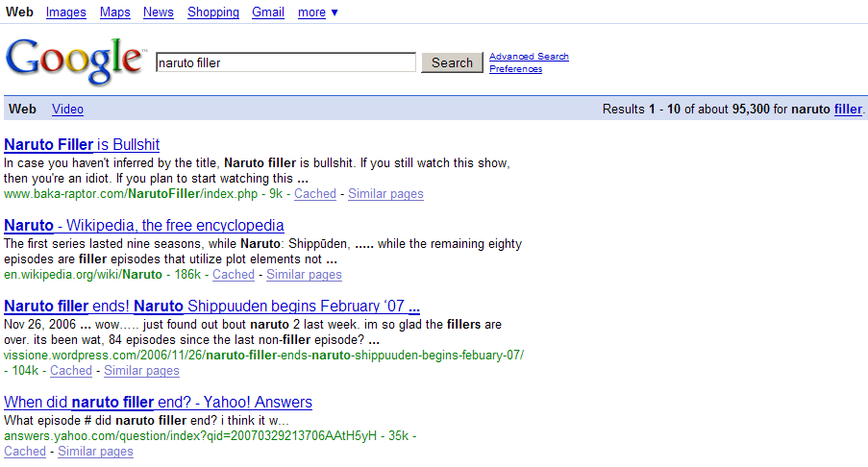Click the 'Results 1 - 10 of about 95,300' text
Screen dimensions: 868x467
pyautogui.click(x=686, y=109)
